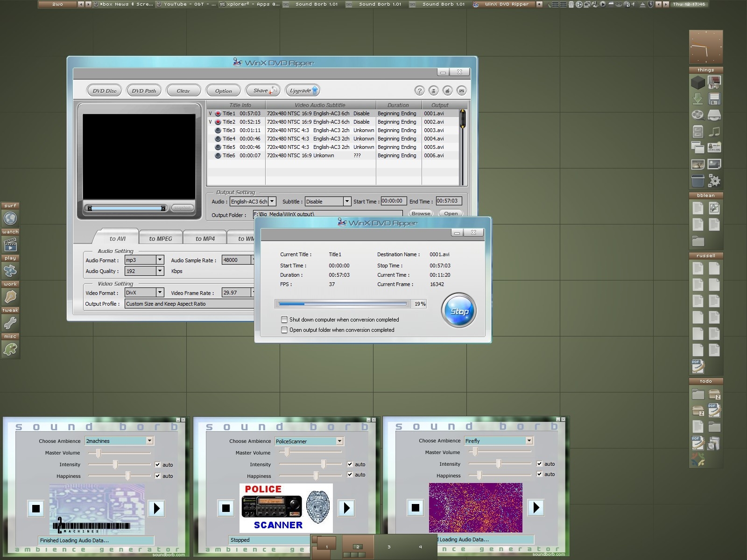Click the email envelope icon in WinX toolbar
The image size is (747, 560).
461,91
